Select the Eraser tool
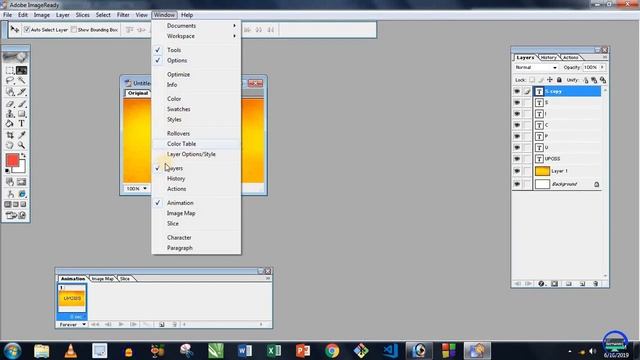Viewport: 640px width, 360px height. 10,103
